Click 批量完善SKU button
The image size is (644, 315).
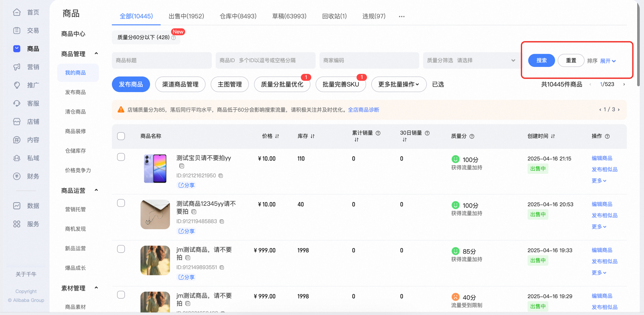[x=341, y=84]
